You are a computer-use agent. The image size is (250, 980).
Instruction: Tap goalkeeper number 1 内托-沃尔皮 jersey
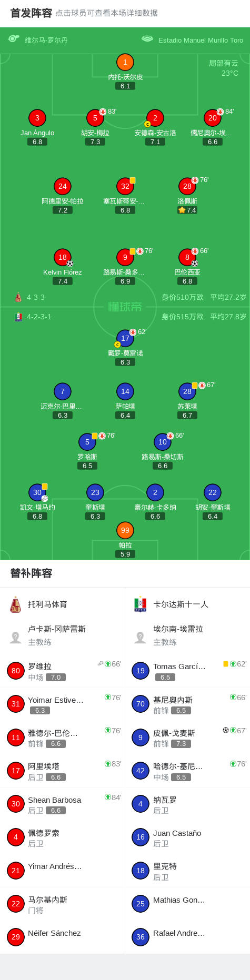pyautogui.click(x=125, y=62)
